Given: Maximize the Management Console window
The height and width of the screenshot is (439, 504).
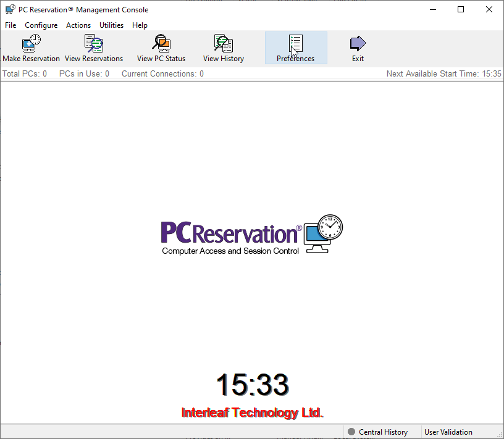Looking at the screenshot, I should point(461,10).
